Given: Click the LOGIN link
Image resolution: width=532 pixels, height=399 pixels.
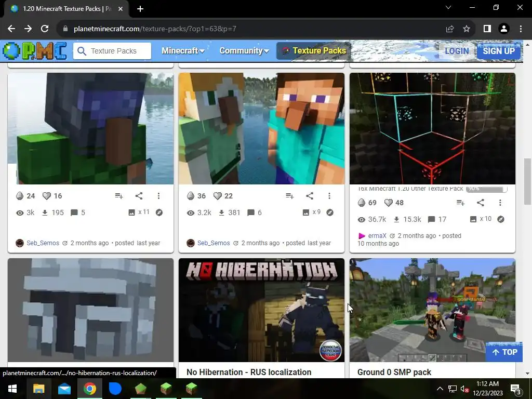Looking at the screenshot, I should [457, 51].
